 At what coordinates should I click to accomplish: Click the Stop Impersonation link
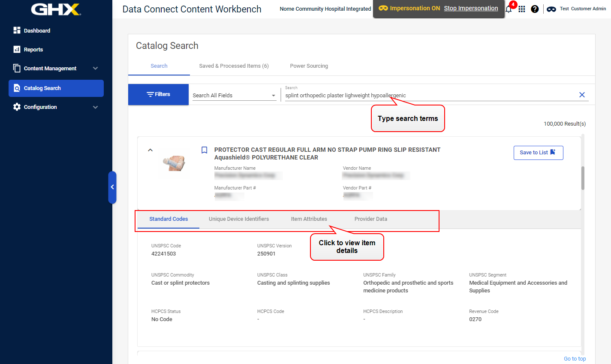point(471,8)
